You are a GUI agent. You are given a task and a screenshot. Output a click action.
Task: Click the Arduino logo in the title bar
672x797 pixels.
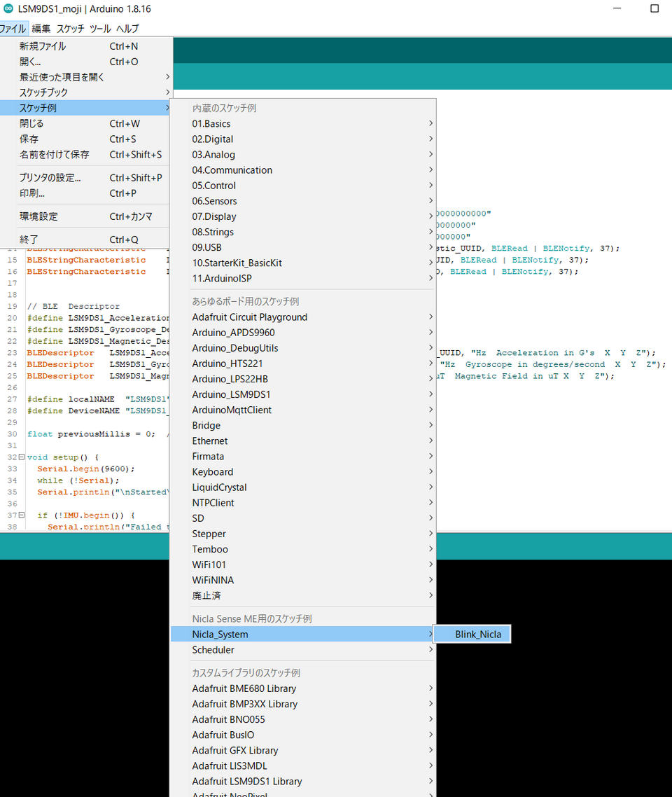coord(6,9)
